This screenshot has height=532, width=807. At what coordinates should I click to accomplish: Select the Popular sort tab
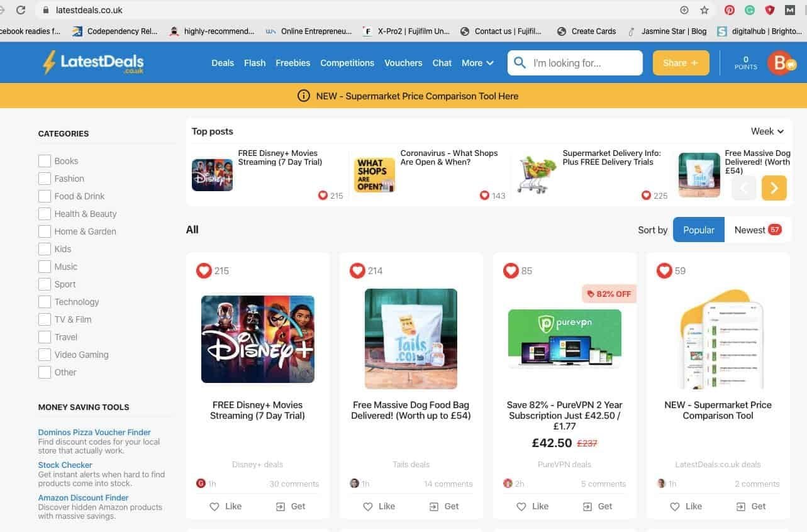pos(699,230)
